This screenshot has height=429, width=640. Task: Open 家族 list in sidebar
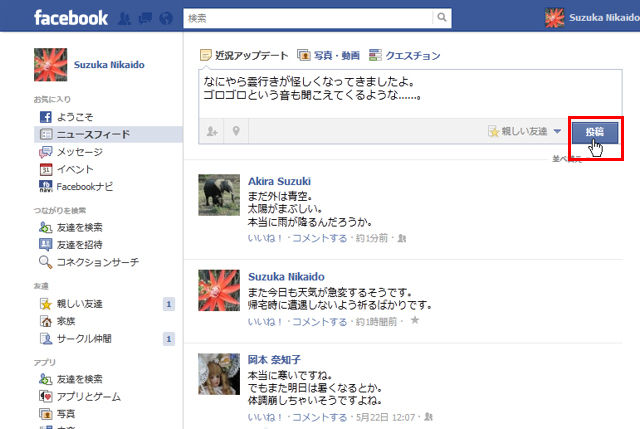[x=57, y=321]
